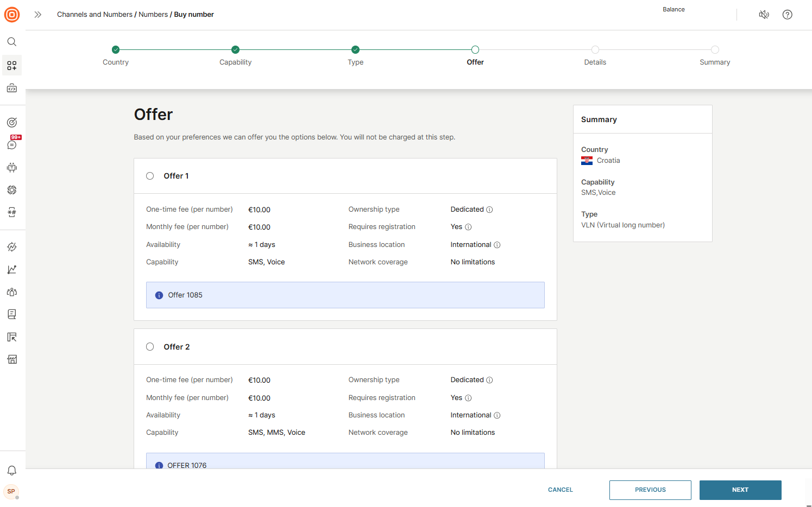Click Numbers in the breadcrumb path
This screenshot has width=812, height=507.
click(153, 15)
